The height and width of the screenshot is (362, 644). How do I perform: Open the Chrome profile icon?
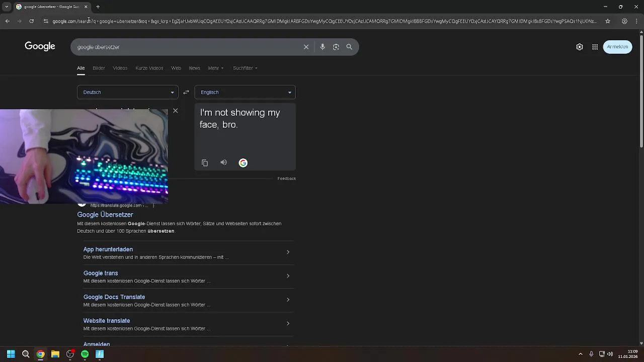click(624, 21)
